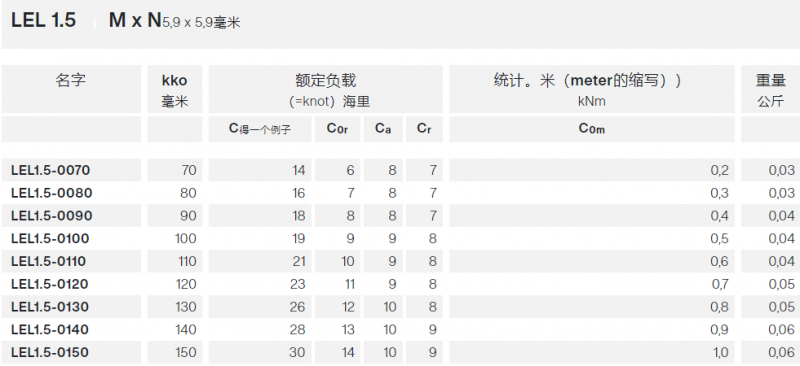Click the Ca sub-column header

pyautogui.click(x=383, y=129)
